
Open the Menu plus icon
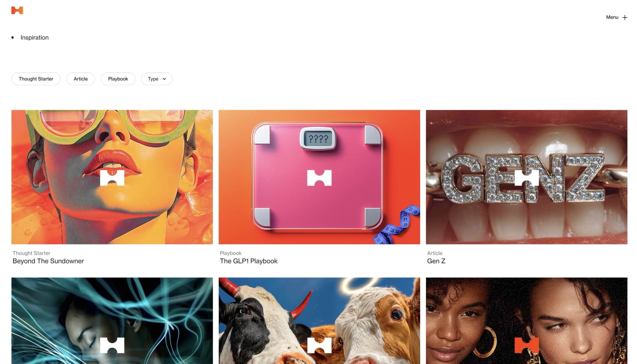point(624,18)
